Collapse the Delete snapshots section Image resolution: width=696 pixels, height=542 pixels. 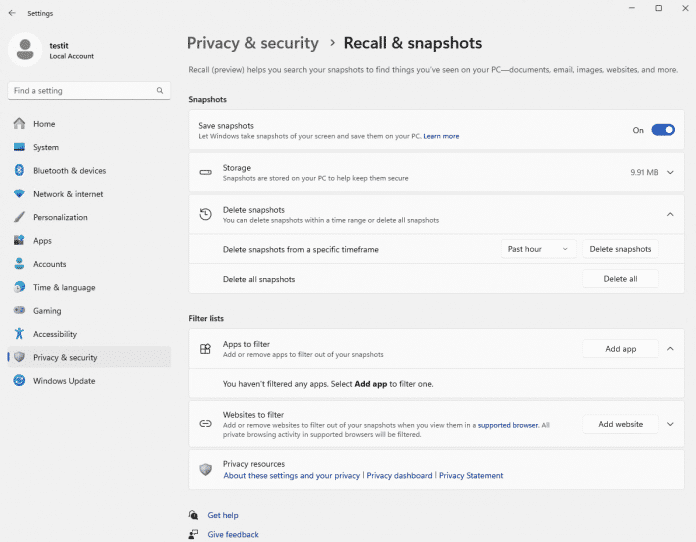pos(669,214)
